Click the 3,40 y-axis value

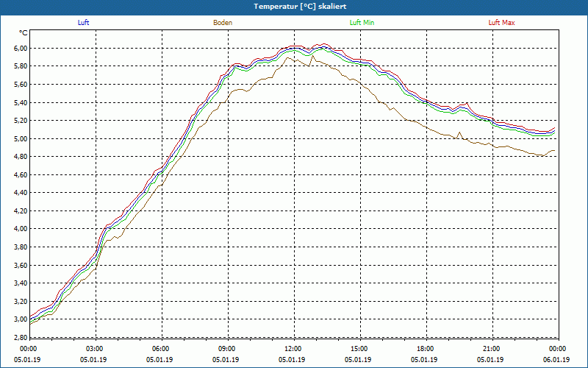[x=21, y=283]
